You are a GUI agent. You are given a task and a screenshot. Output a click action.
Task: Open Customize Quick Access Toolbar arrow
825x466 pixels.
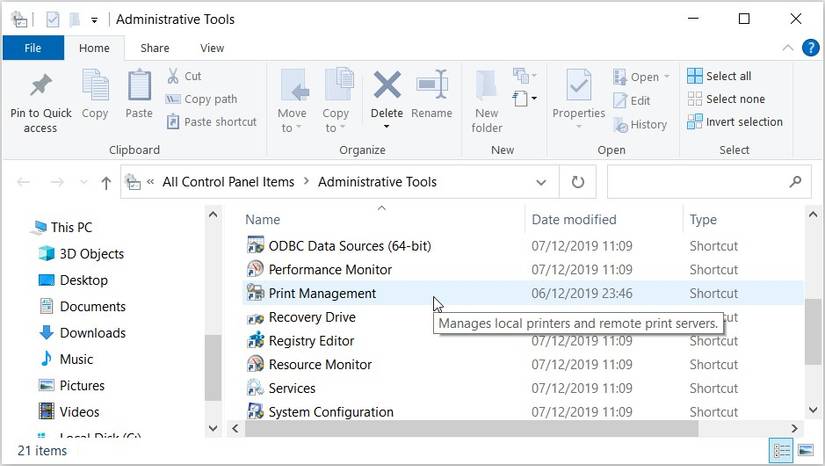[x=94, y=21]
